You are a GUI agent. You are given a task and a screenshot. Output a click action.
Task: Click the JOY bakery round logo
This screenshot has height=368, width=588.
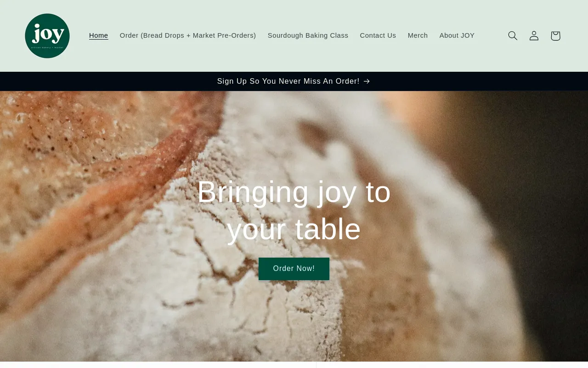point(47,36)
